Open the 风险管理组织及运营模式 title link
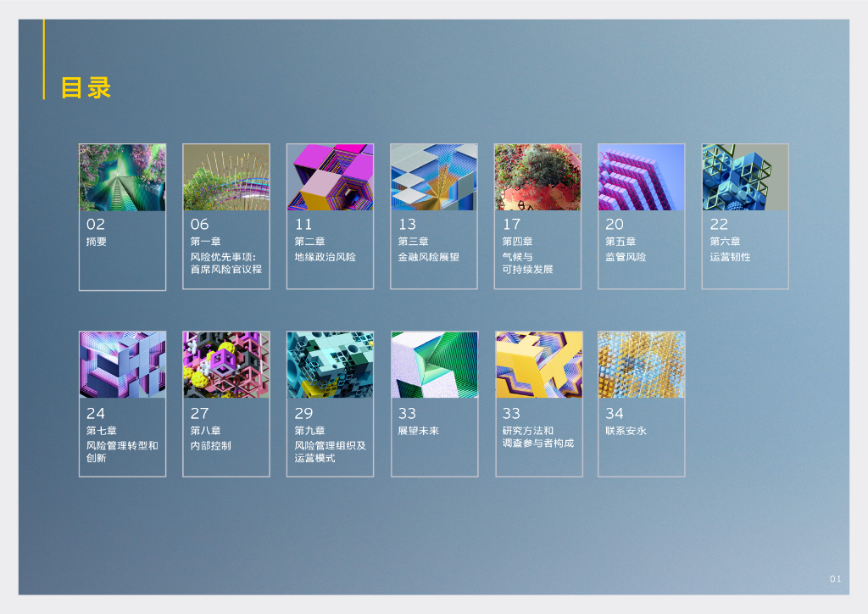868x614 pixels. [x=331, y=452]
